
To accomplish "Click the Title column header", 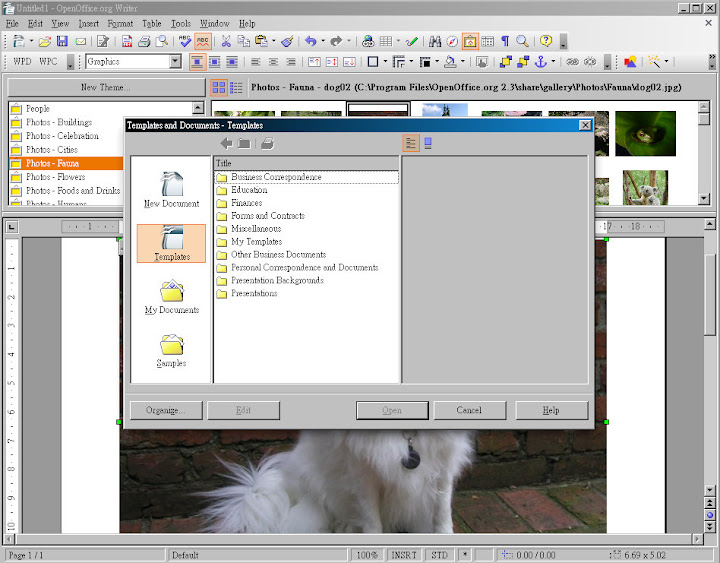I will point(306,163).
